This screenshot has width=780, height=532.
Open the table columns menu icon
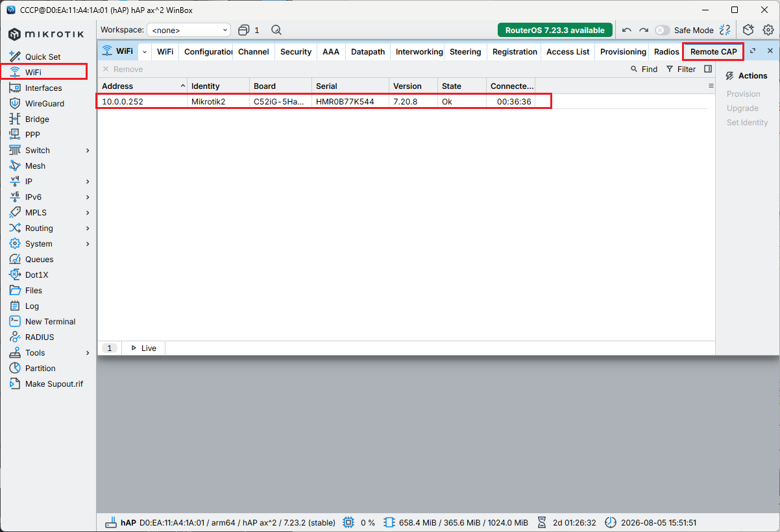711,86
